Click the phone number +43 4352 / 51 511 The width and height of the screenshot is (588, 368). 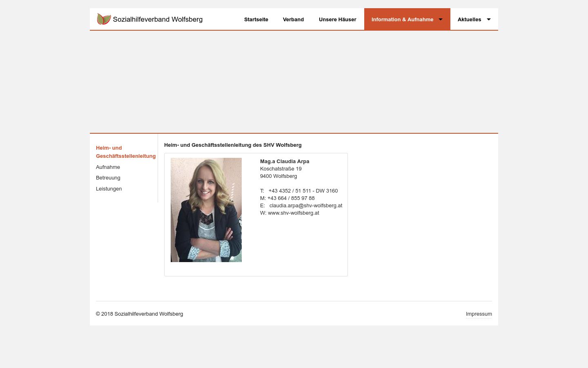click(x=290, y=191)
